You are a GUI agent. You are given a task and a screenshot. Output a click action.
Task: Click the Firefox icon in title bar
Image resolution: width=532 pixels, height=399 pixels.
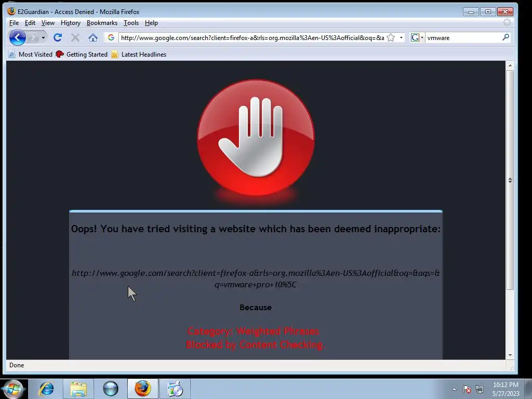point(11,11)
